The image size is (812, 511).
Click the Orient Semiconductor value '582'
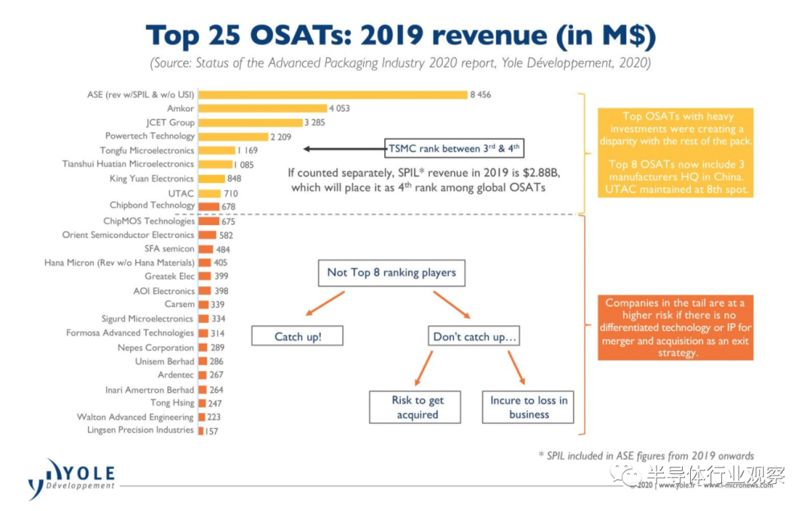pos(226,236)
